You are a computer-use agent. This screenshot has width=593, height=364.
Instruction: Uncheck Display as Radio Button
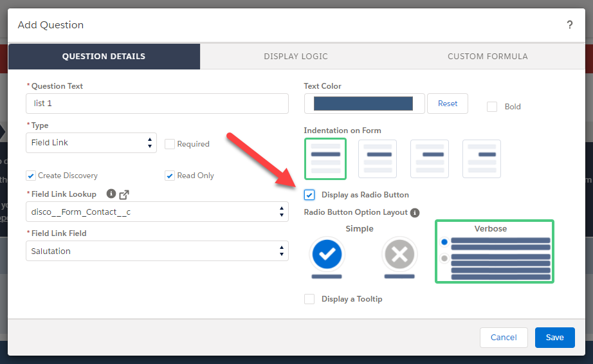[x=309, y=195]
